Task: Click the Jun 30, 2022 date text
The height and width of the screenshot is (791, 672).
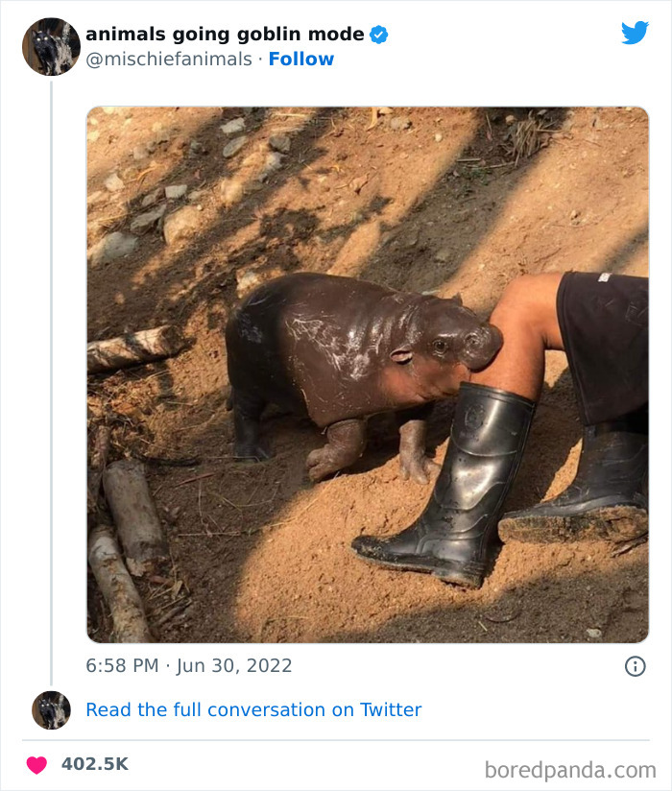Action: click(233, 663)
